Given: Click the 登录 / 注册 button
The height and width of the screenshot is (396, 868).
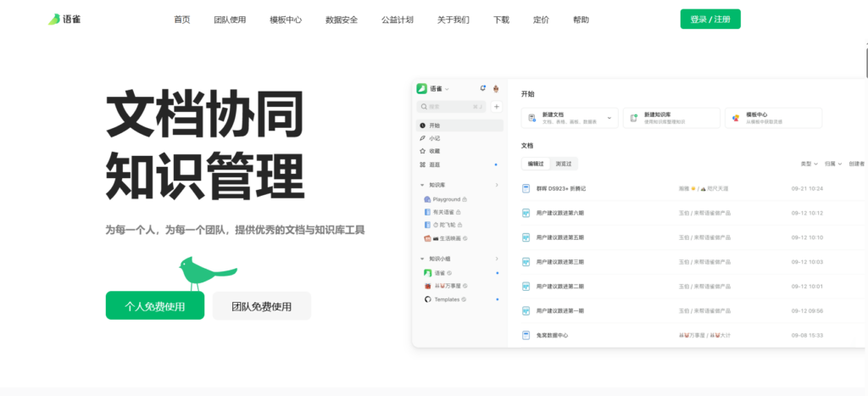Looking at the screenshot, I should pos(709,20).
